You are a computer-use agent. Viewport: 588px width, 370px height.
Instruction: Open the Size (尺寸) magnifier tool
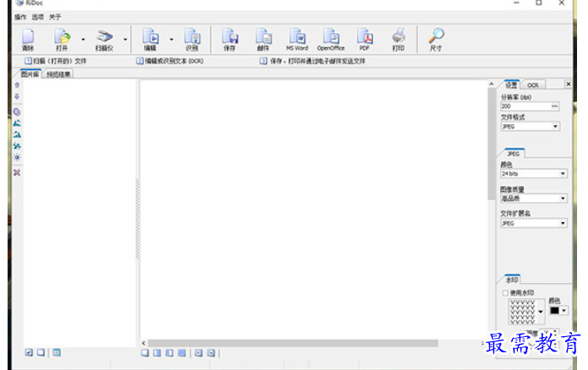tap(435, 38)
